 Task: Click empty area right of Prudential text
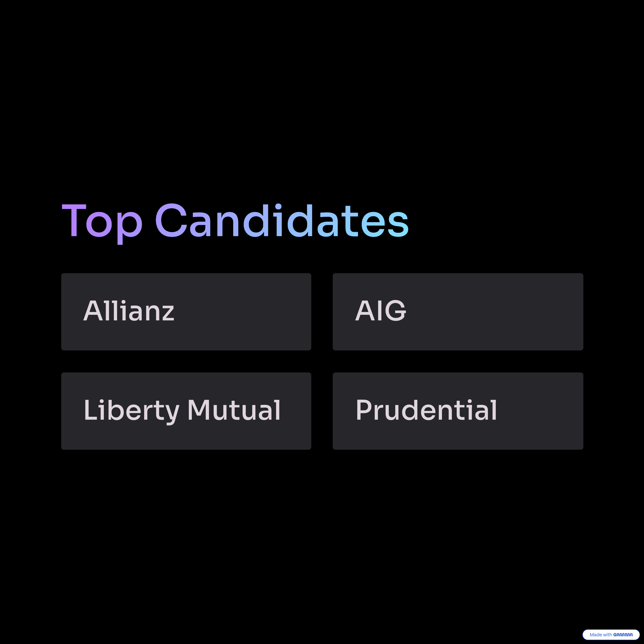(540, 411)
